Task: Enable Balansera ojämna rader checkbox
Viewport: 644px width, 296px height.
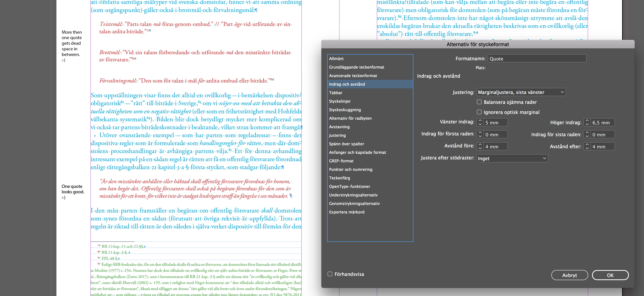Action: click(x=479, y=102)
